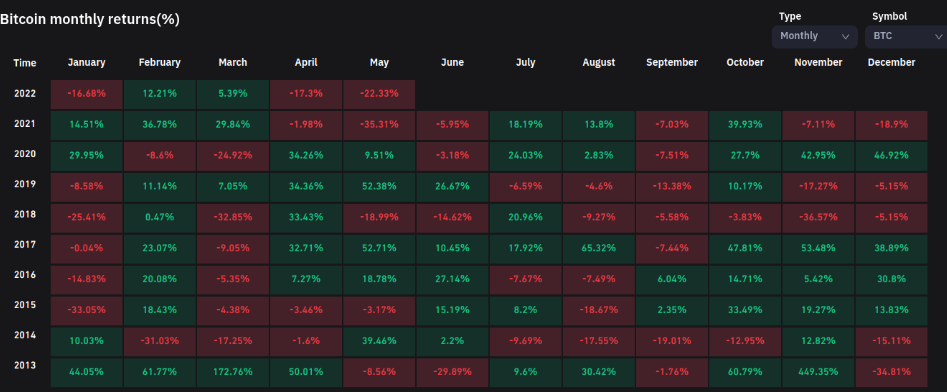Select the 2022 year row label
Image resolution: width=947 pixels, height=392 pixels.
(x=25, y=94)
